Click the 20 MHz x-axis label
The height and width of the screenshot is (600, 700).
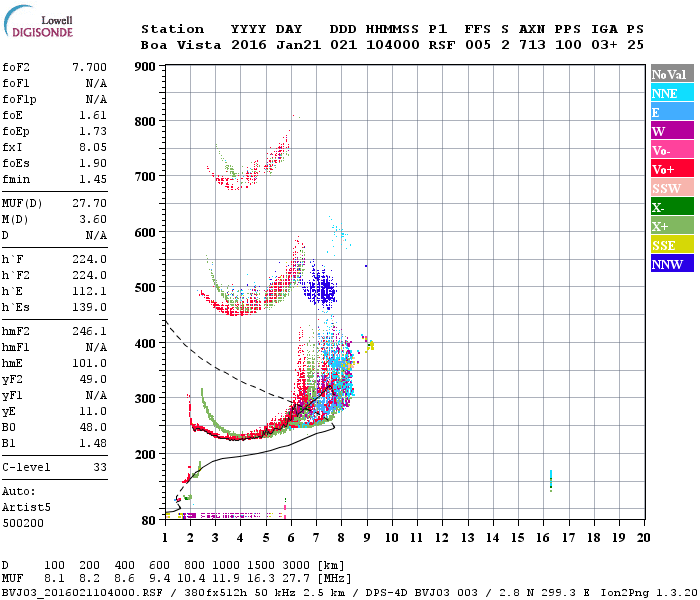point(643,538)
